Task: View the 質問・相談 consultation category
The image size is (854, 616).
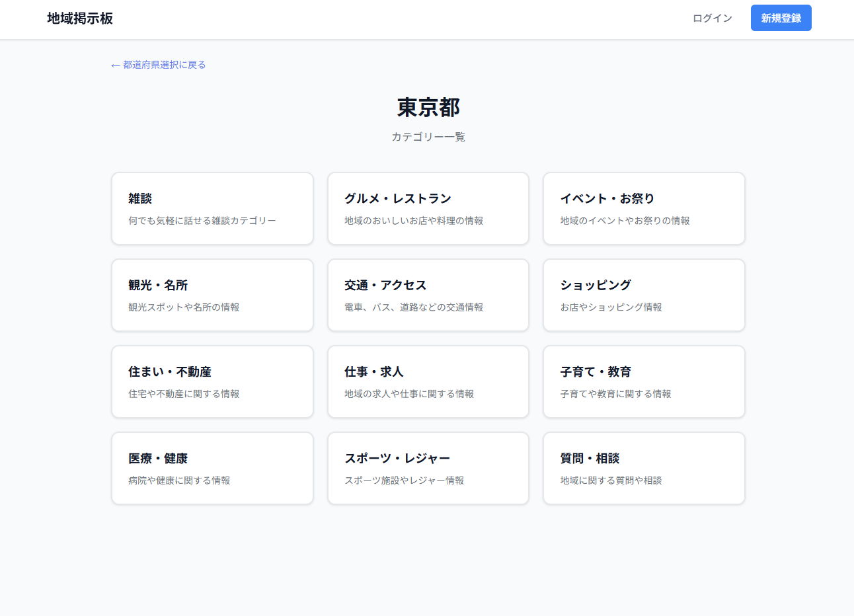Action: pos(643,468)
